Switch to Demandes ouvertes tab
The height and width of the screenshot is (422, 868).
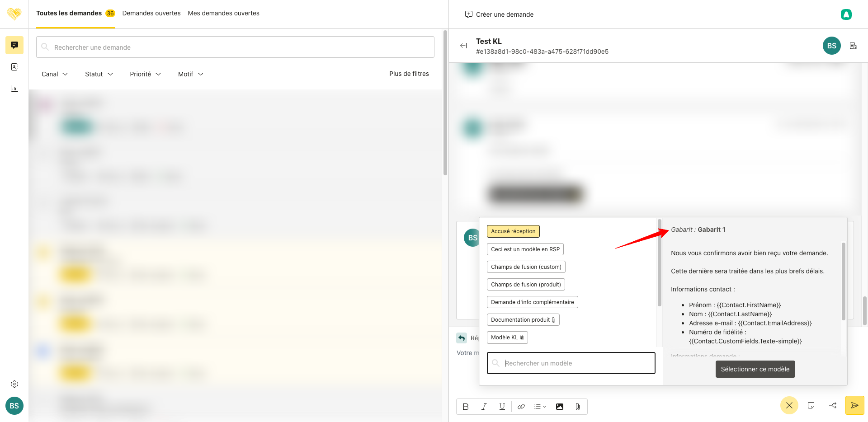coord(151,13)
